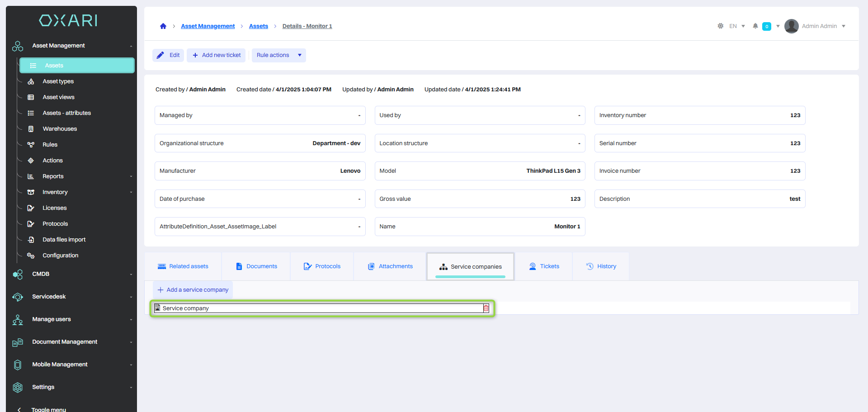
Task: Click the theme settings gear icon
Action: pos(720,26)
